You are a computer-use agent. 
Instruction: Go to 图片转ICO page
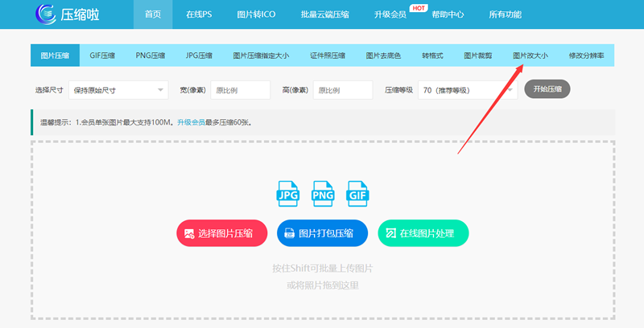click(x=256, y=14)
